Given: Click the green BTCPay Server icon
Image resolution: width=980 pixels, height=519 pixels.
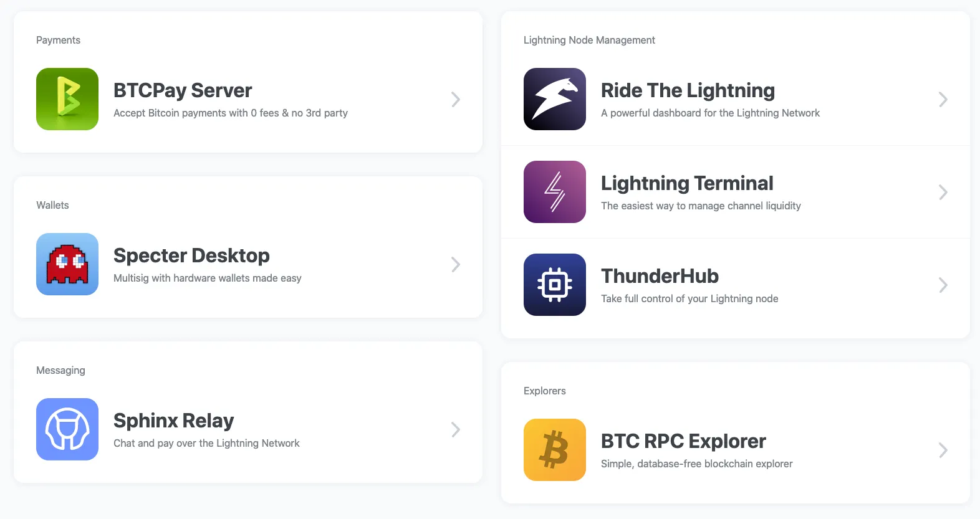Looking at the screenshot, I should [x=67, y=99].
